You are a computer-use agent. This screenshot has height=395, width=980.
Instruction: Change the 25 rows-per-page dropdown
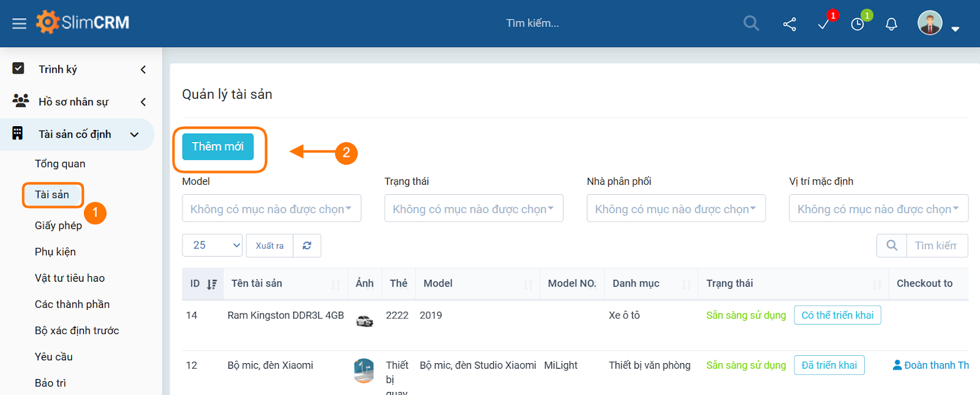[212, 246]
